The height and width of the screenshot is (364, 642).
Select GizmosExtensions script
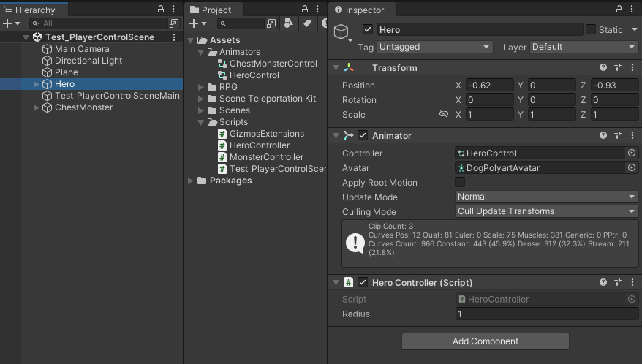tap(267, 134)
